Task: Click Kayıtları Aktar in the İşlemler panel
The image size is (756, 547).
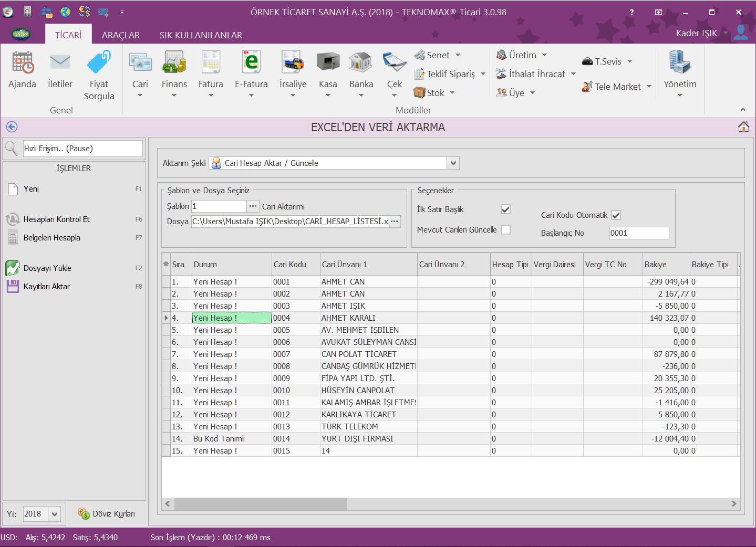Action: (x=46, y=287)
